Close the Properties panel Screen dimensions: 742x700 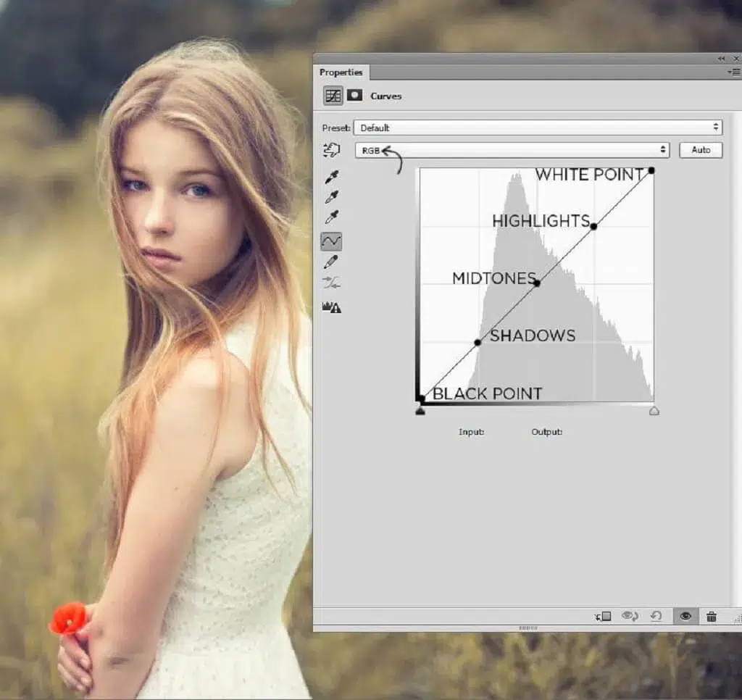736,59
